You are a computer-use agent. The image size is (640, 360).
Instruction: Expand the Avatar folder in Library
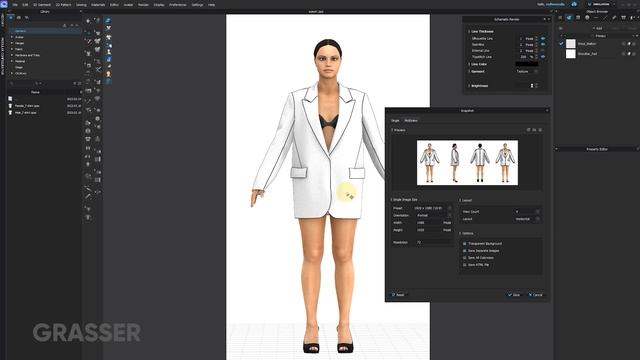pos(12,37)
